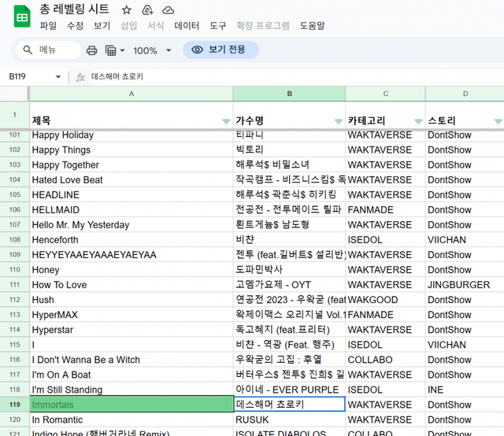The height and width of the screenshot is (436, 504).
Task: Check the cloud document status icon
Action: point(168,10)
